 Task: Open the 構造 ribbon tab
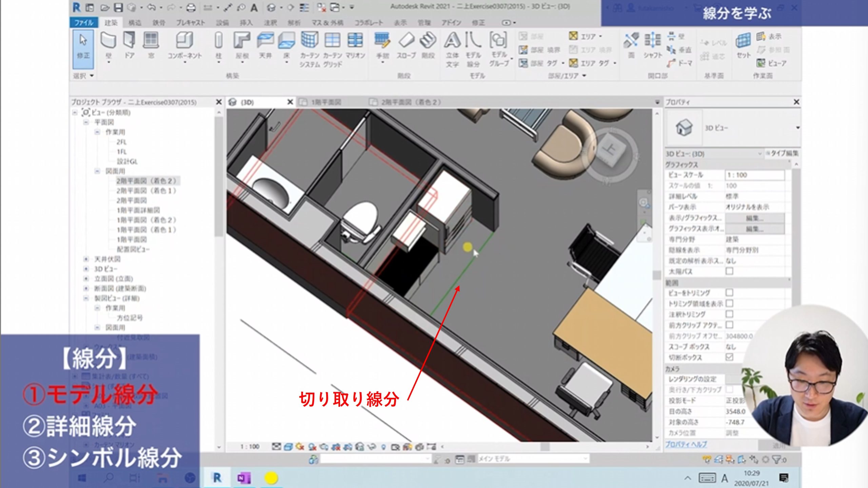pos(135,23)
